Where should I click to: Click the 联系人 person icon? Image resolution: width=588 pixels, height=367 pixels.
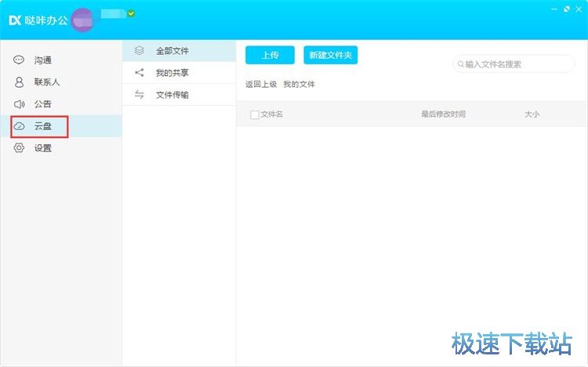19,82
